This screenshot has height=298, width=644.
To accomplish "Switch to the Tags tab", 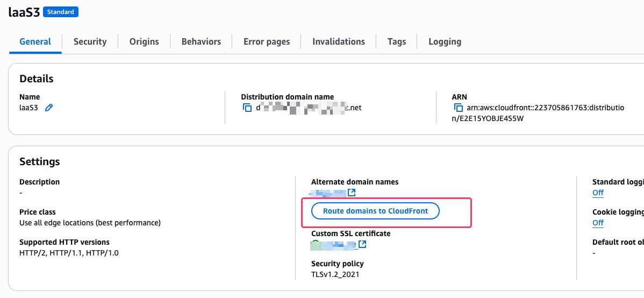I will tap(397, 41).
